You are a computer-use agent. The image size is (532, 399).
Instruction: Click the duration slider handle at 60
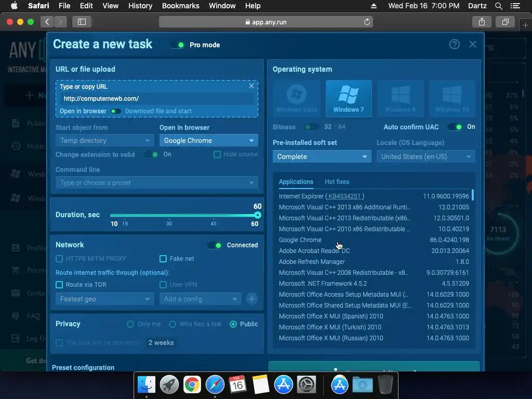tap(258, 215)
